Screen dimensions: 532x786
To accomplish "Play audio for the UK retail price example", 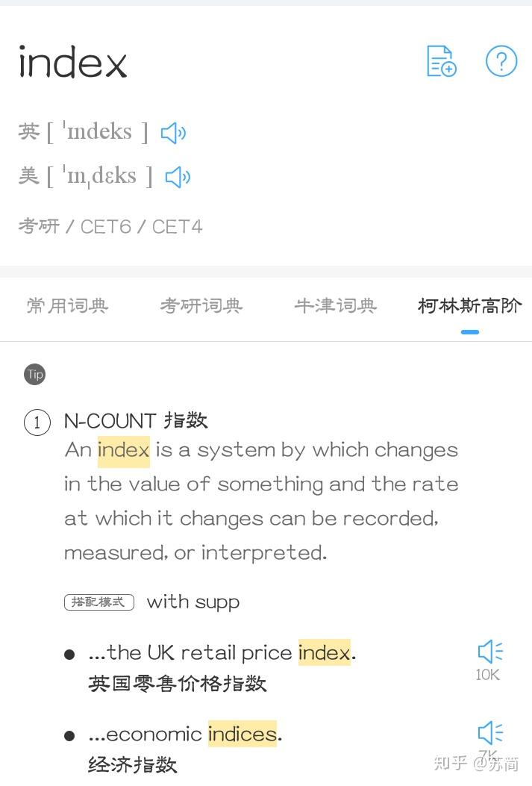I will [x=489, y=651].
